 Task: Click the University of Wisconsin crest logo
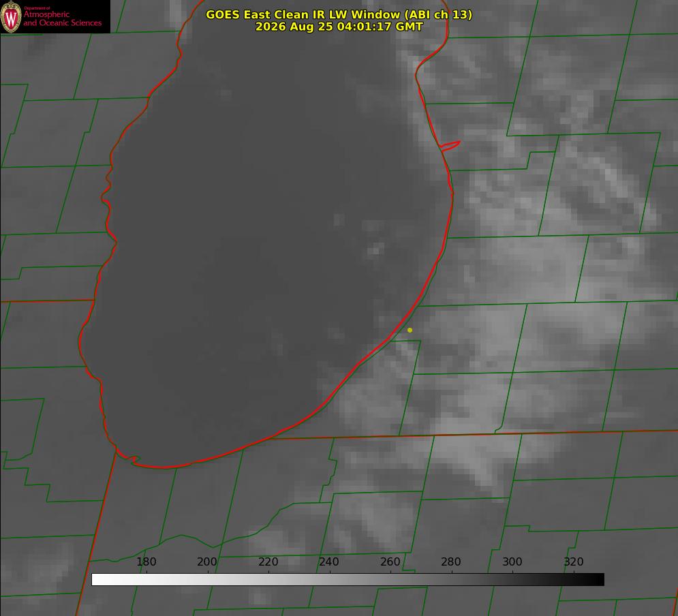[x=11, y=17]
